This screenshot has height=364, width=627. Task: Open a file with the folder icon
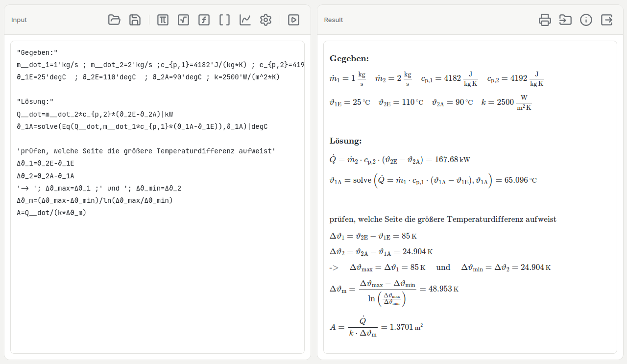click(x=114, y=20)
